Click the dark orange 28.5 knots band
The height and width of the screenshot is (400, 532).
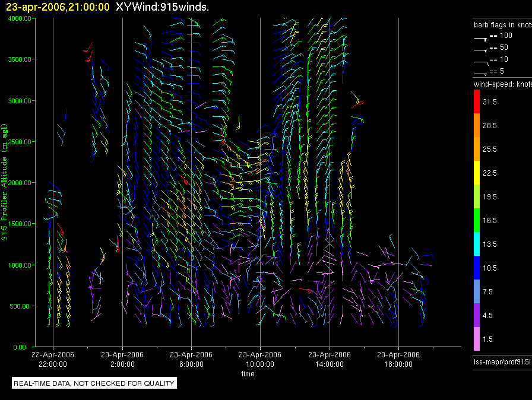coord(477,125)
